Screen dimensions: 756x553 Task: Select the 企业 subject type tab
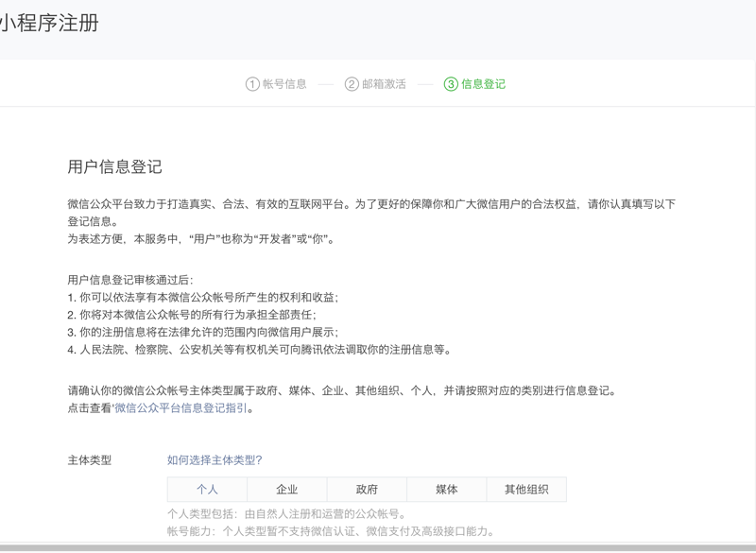[x=287, y=490]
